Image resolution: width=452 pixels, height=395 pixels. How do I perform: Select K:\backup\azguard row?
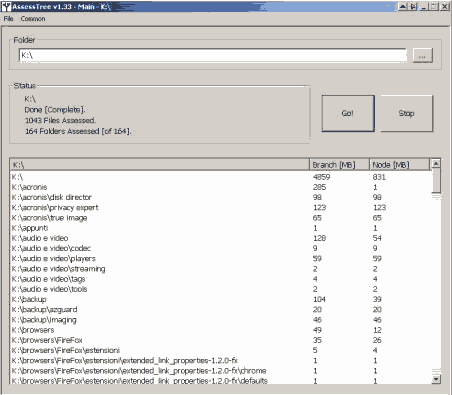220,310
